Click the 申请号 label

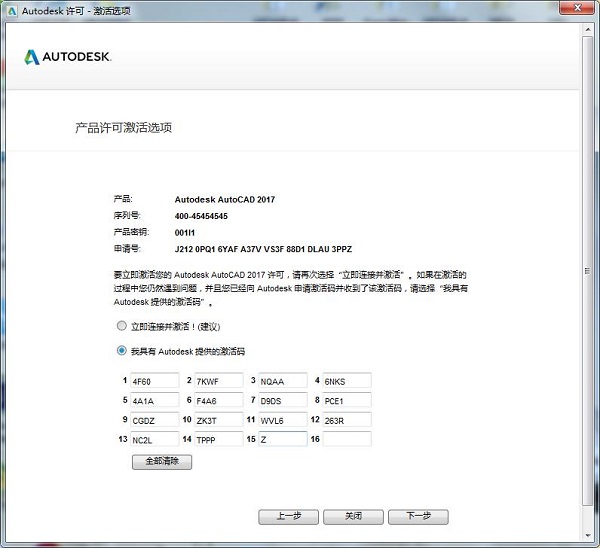point(127,249)
